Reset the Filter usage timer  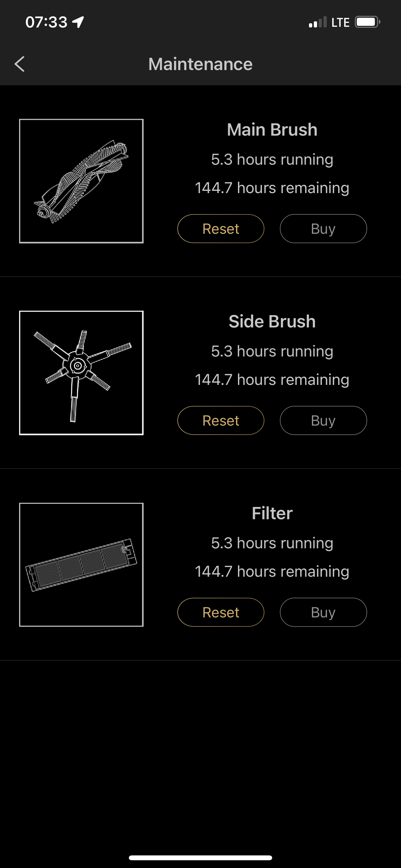tap(221, 612)
